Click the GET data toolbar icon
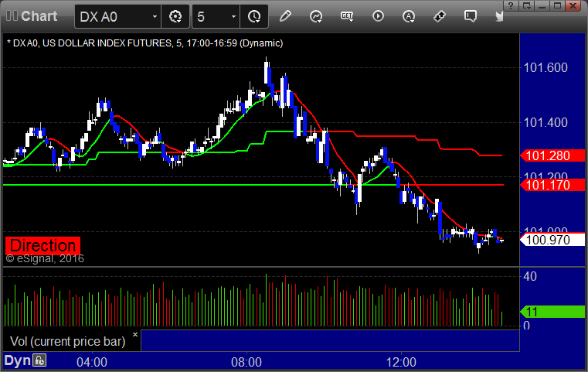The height and width of the screenshot is (372, 588). tap(347, 16)
